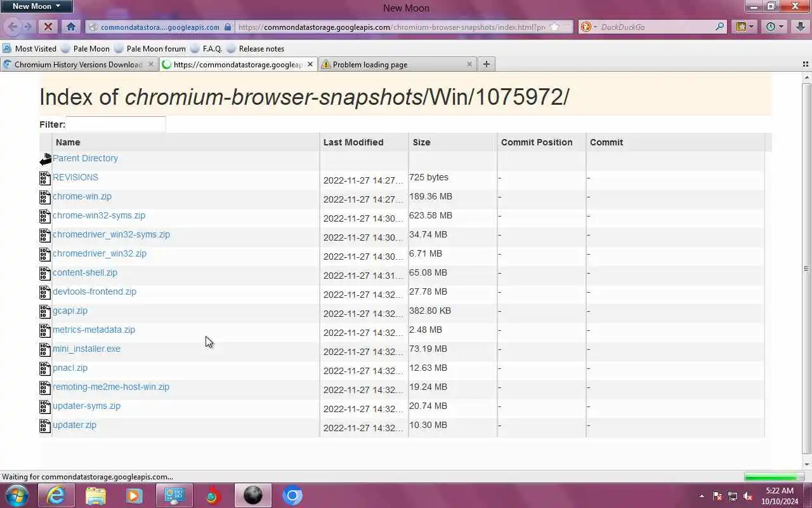Open the Windows Start menu
Image resolution: width=812 pixels, height=508 pixels.
(x=16, y=495)
